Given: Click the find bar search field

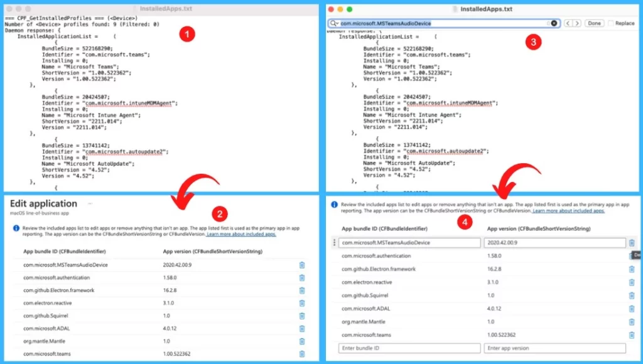Looking at the screenshot, I should tap(445, 23).
